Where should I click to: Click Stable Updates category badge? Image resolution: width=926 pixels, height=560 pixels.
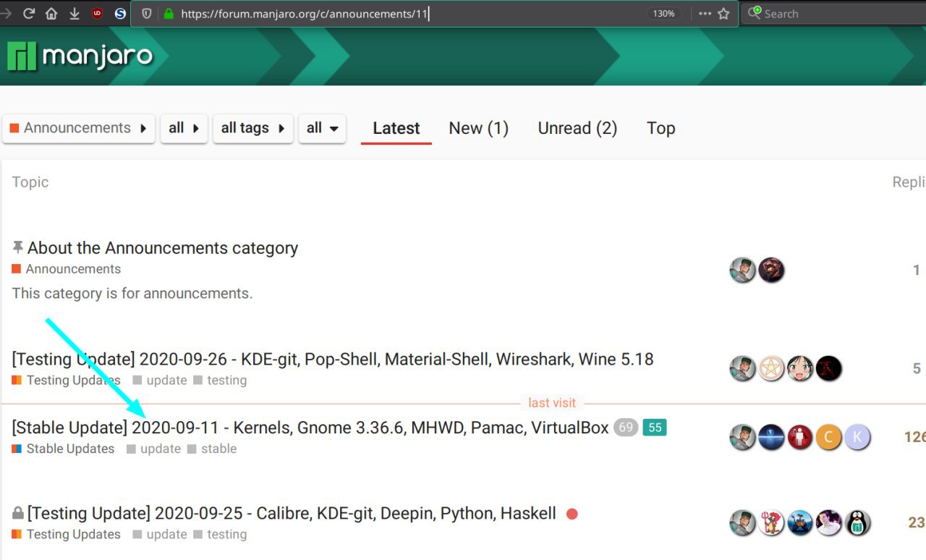click(x=63, y=449)
